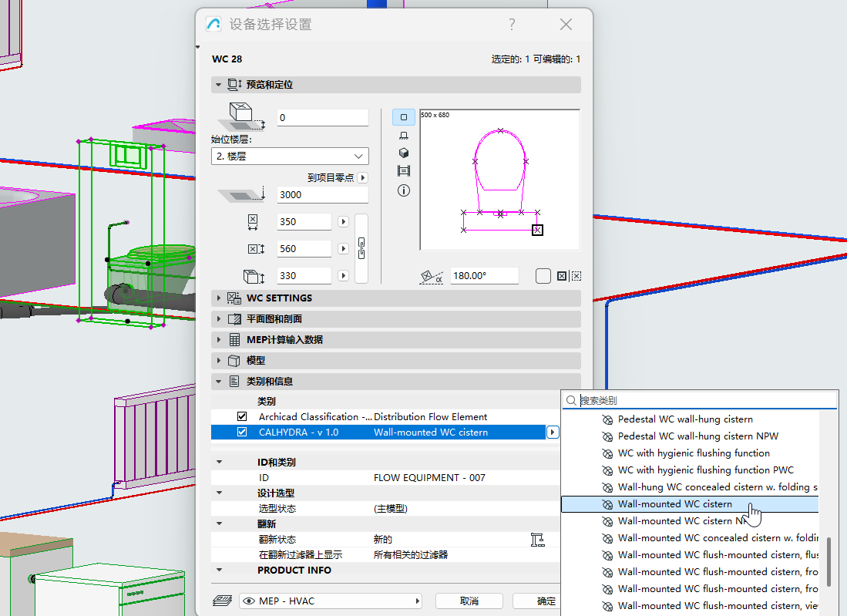Click the 取消 cancel button
The image size is (847, 616).
click(469, 601)
